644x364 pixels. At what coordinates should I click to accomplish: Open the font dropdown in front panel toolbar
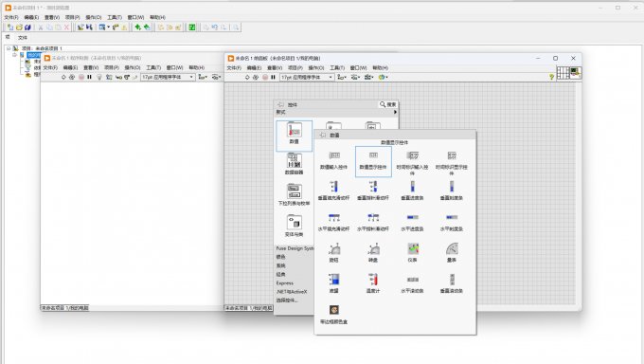coord(307,77)
